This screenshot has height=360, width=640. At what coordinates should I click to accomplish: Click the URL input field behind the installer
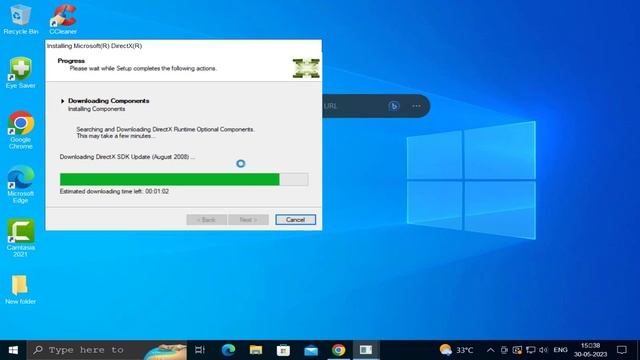click(353, 106)
